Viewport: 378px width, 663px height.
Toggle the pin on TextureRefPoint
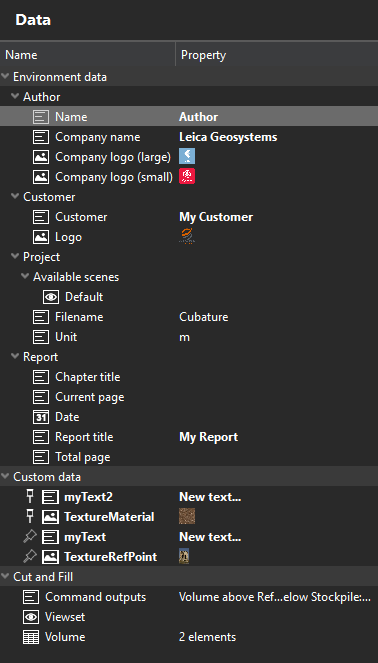point(30,557)
